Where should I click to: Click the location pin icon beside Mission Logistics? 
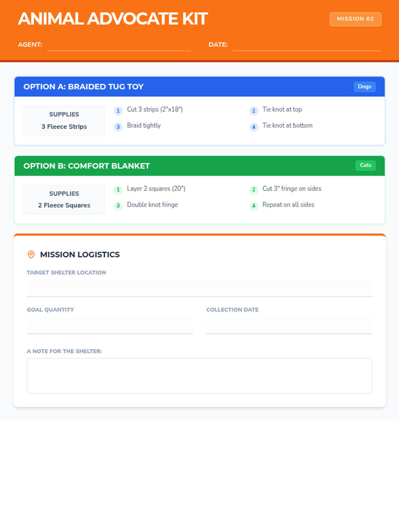[x=31, y=254]
